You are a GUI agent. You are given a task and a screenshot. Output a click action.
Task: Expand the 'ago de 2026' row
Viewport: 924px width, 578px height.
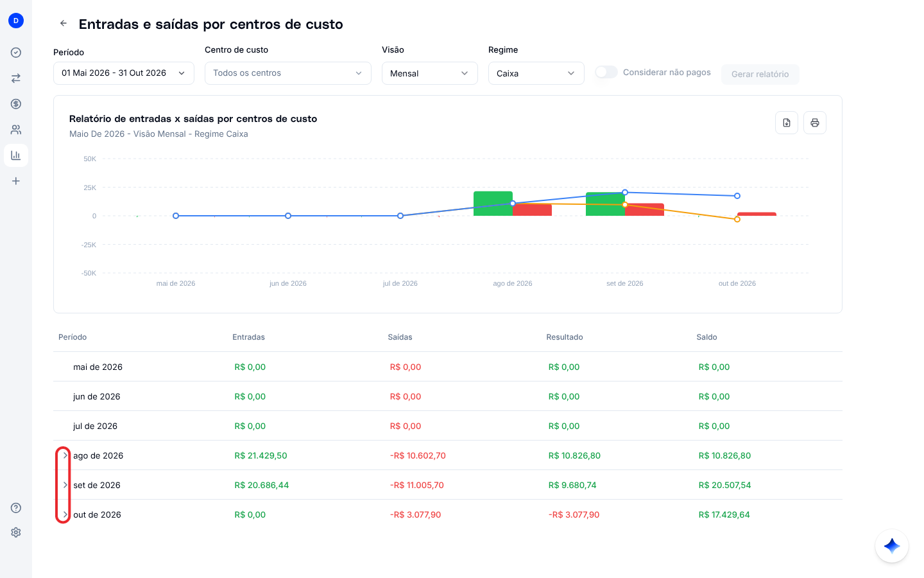[x=65, y=455]
